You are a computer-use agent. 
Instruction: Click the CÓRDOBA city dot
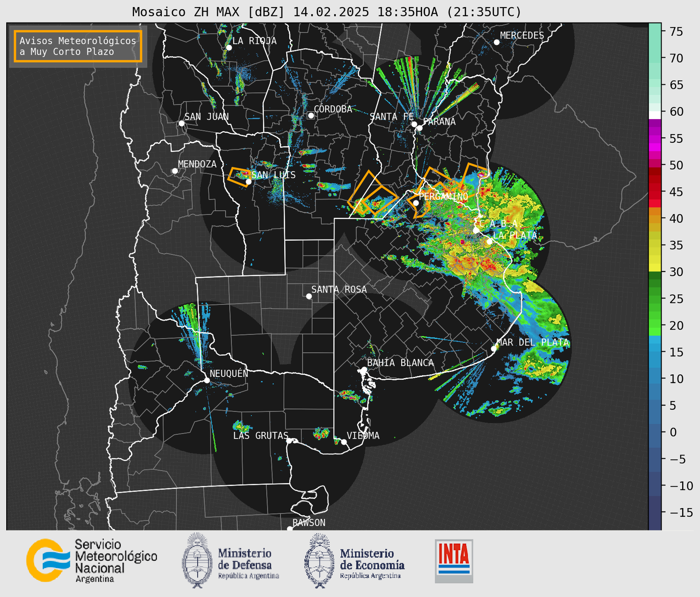point(311,115)
